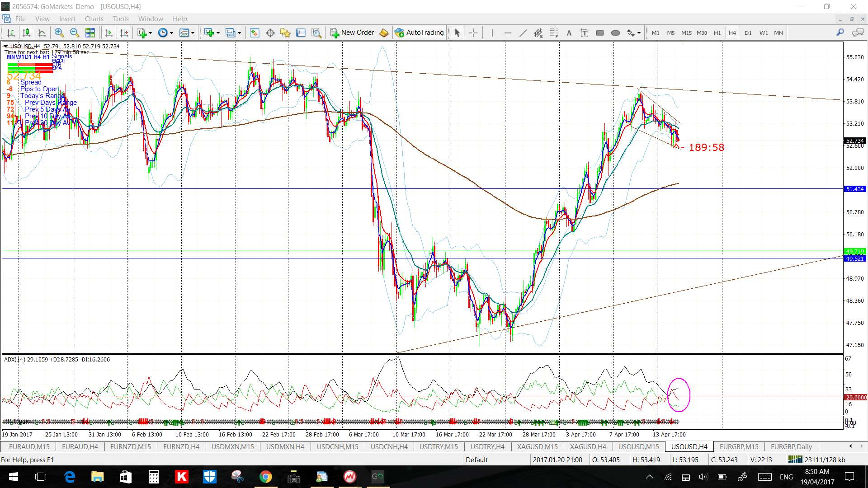Screen dimensions: 868x488
Task: Draw a vertical line tool
Action: click(492, 33)
